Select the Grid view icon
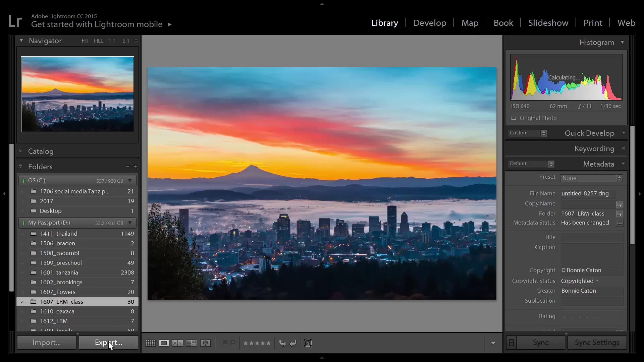Screen dimensions: 644x362 [x=150, y=343]
